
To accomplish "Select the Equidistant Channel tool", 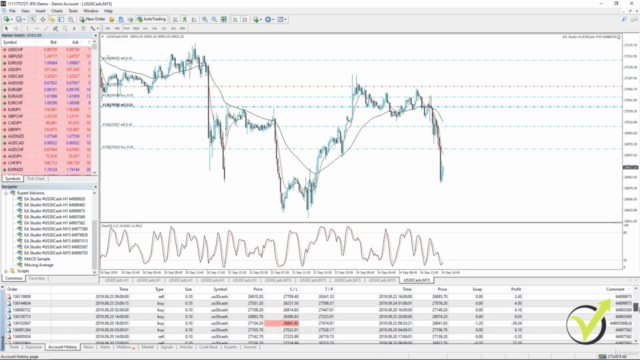I will point(55,29).
